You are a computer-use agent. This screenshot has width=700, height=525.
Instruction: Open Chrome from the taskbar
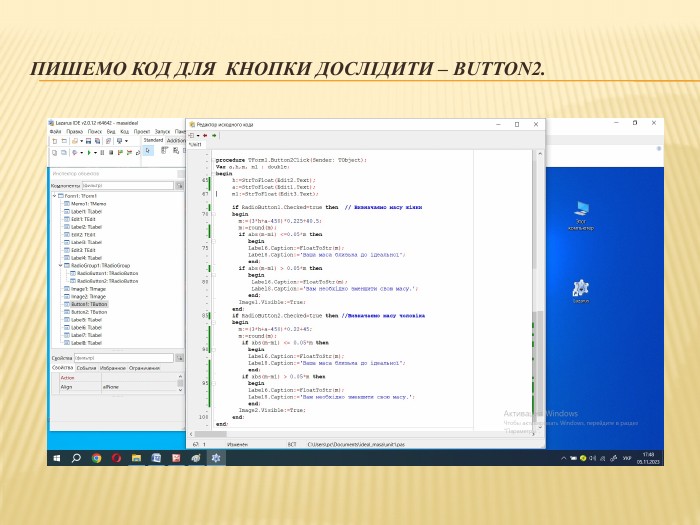[x=96, y=458]
